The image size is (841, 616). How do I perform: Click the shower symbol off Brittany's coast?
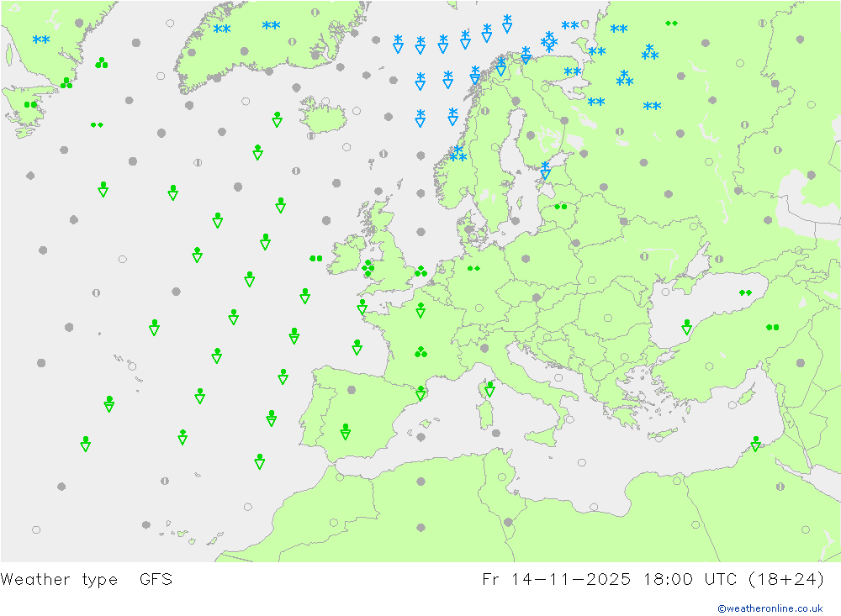point(362,307)
